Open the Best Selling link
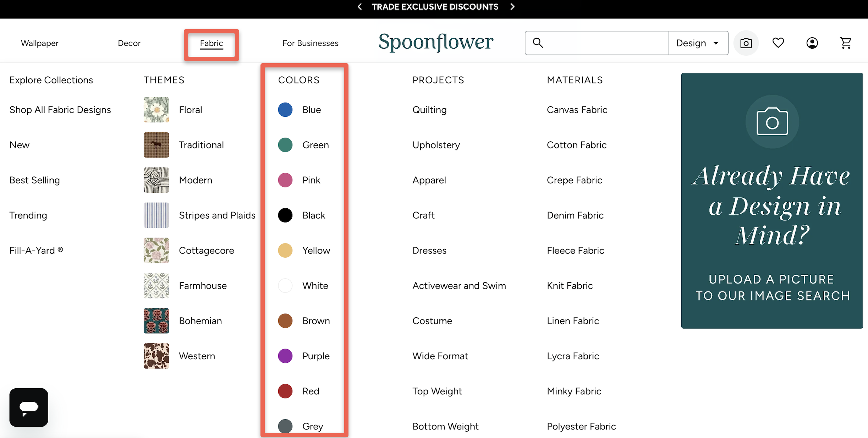Image resolution: width=868 pixels, height=438 pixels. (x=35, y=180)
